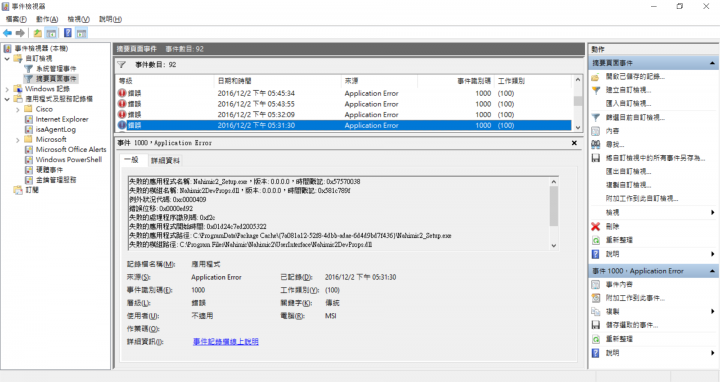Select the 系統管理事件 custom view
This screenshot has height=382, width=720.
pos(56,69)
